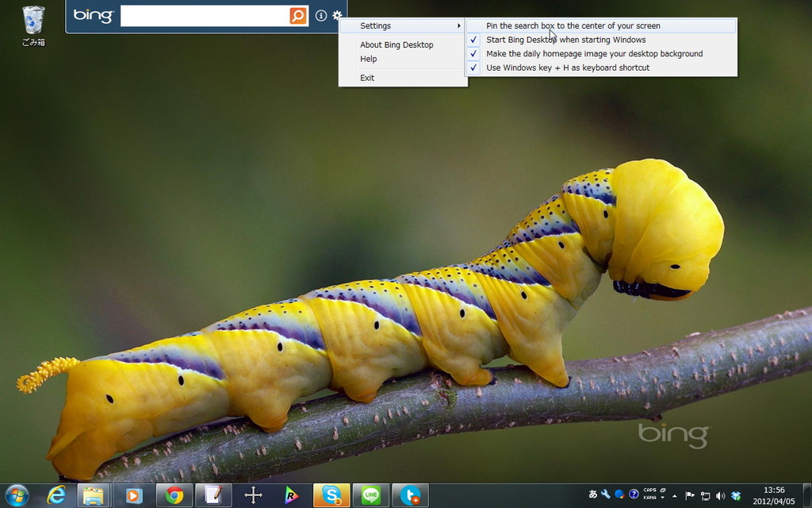This screenshot has width=812, height=508.
Task: Switch to Skype in the taskbar
Action: [331, 495]
